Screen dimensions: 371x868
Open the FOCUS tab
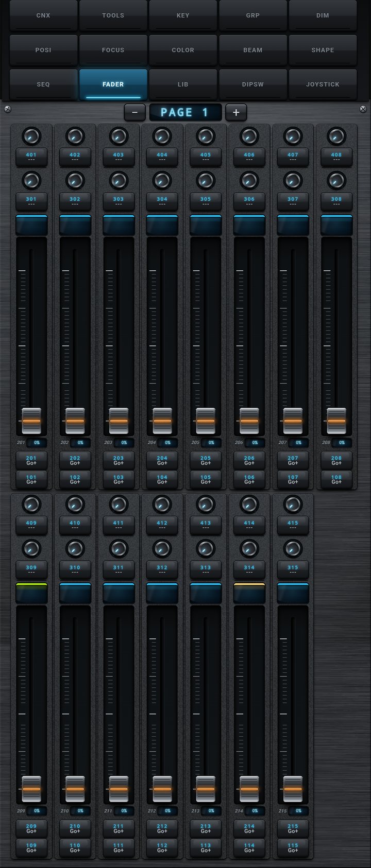[x=113, y=50]
